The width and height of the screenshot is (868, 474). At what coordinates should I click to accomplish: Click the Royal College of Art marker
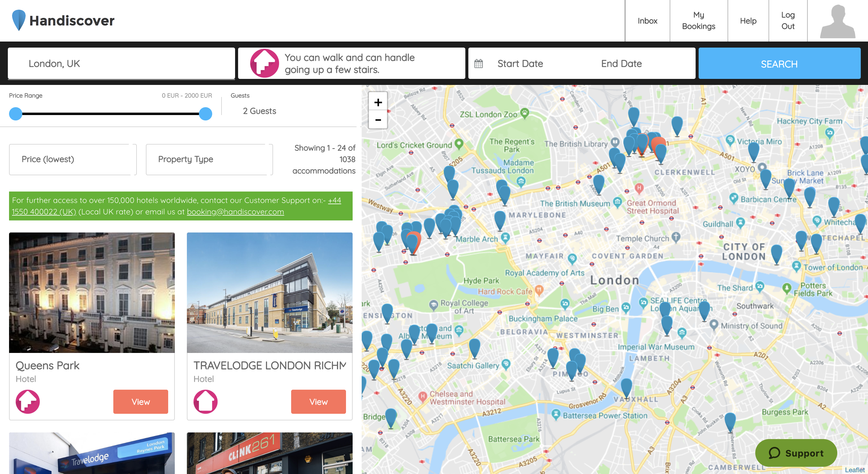point(433,305)
